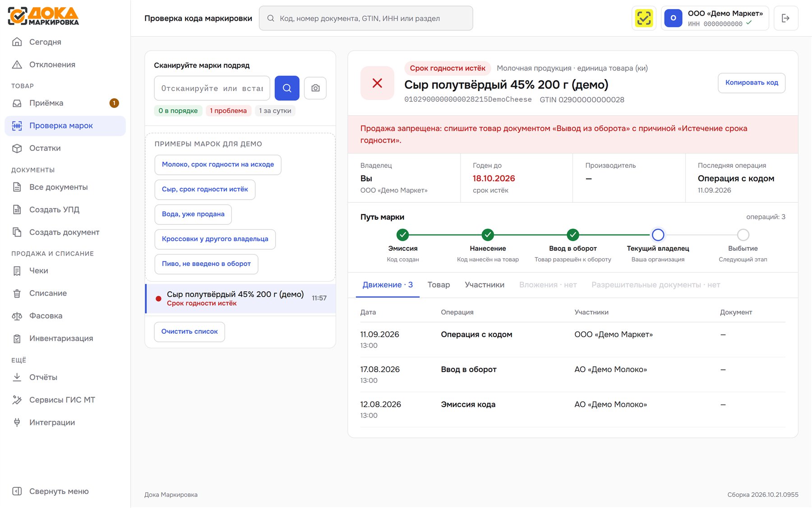
Task: Open Создать документ copy icon
Action: (x=17, y=232)
